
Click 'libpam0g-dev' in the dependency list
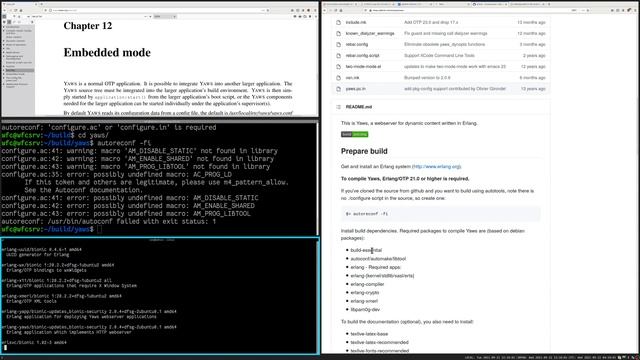pyautogui.click(x=365, y=310)
